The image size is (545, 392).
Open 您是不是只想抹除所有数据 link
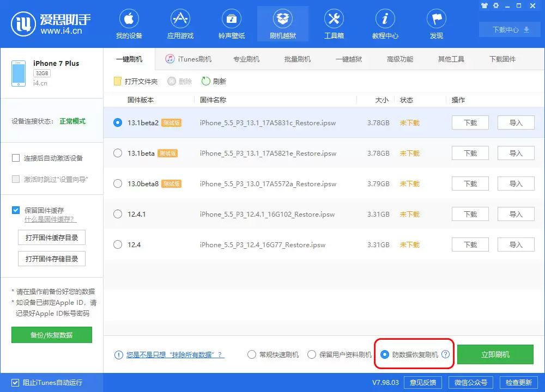click(x=175, y=355)
